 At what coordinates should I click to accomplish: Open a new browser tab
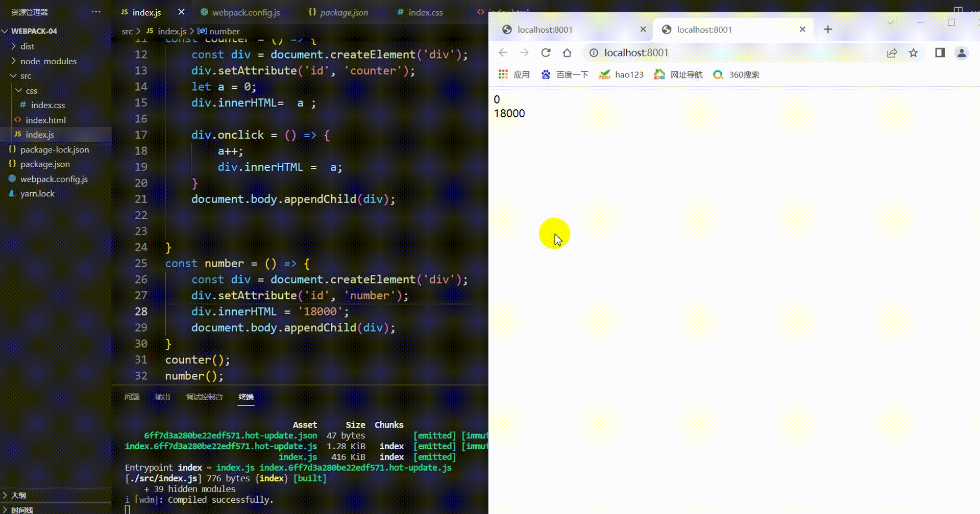point(828,30)
